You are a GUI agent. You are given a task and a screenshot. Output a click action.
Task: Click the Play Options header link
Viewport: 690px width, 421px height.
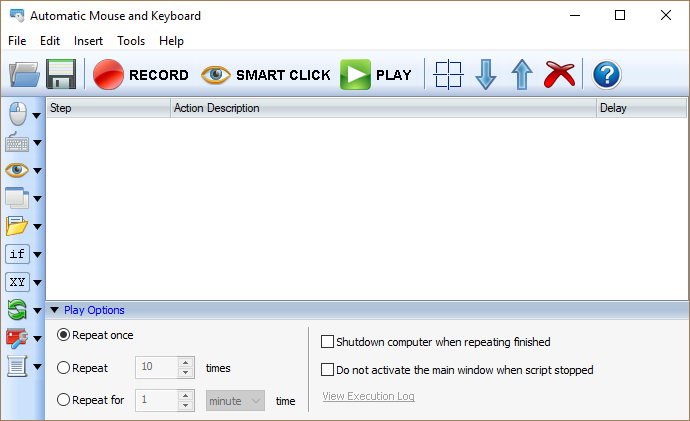tap(94, 310)
